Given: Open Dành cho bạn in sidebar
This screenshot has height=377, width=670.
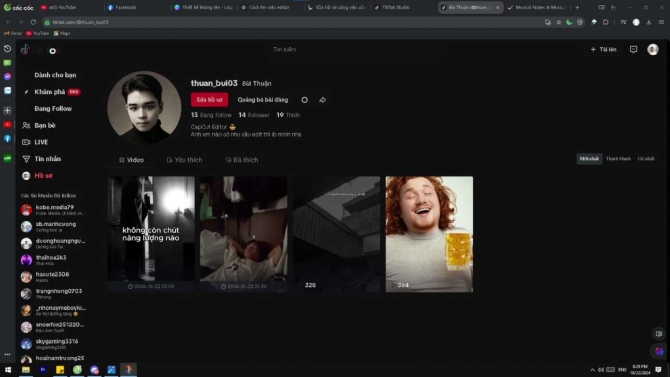Looking at the screenshot, I should click(x=55, y=75).
